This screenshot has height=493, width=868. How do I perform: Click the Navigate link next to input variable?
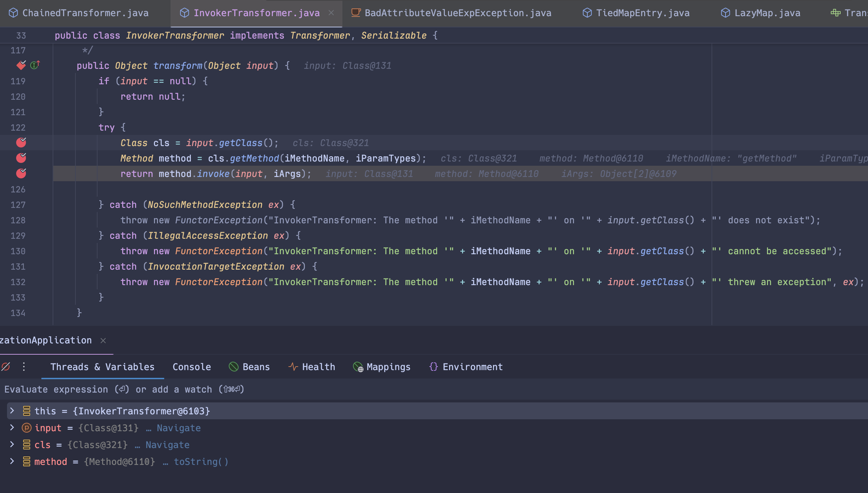179,428
